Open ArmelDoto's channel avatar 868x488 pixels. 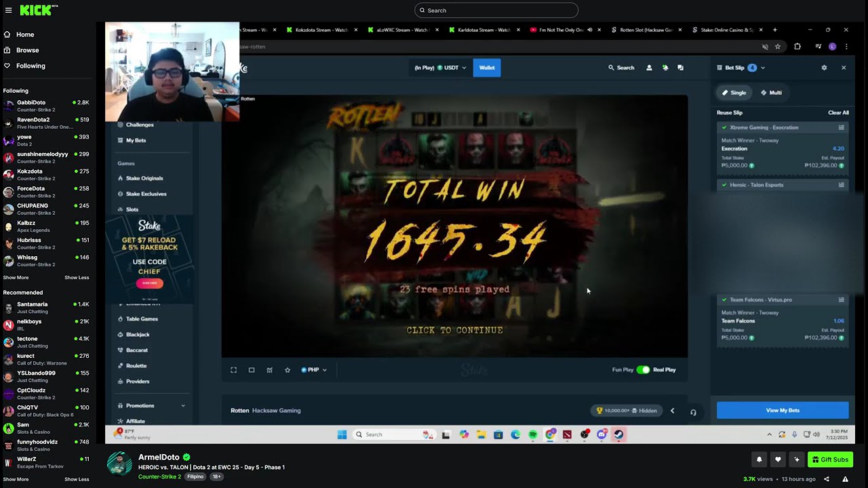click(x=120, y=464)
